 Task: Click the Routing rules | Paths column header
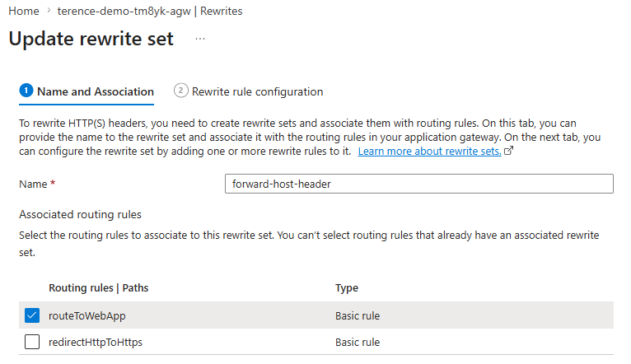pos(99,288)
